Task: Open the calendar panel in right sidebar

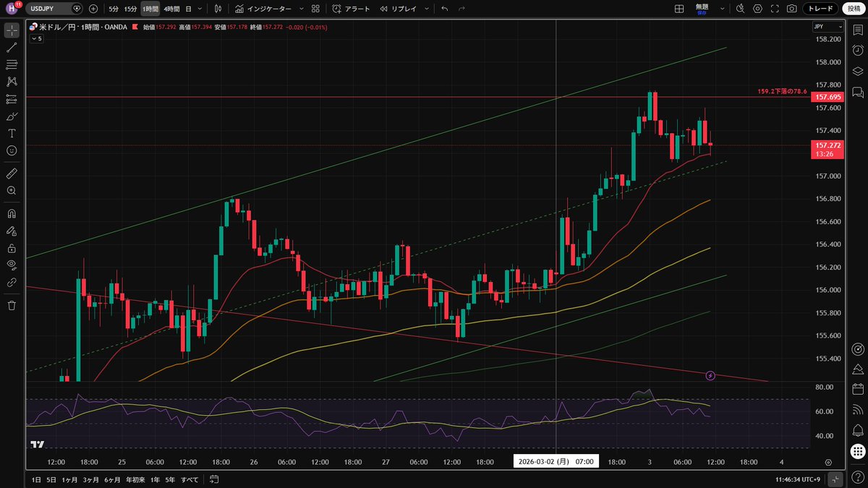Action: [858, 388]
